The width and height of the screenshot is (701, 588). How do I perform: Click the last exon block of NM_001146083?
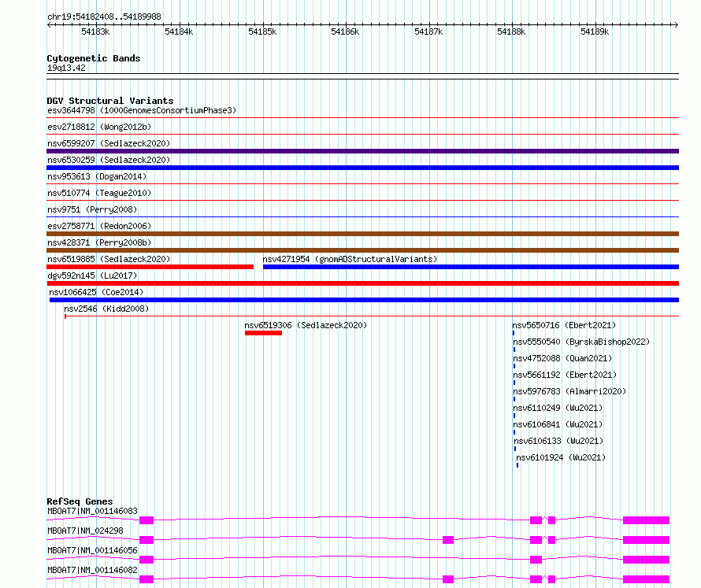pos(646,520)
